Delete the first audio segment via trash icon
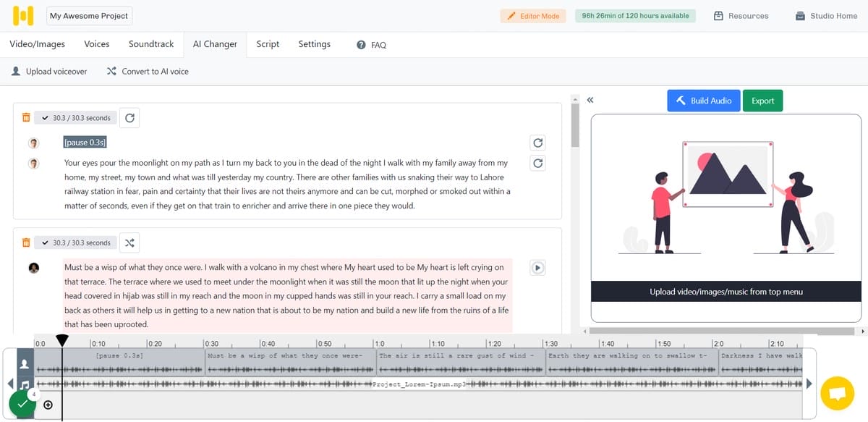Image resolution: width=868 pixels, height=422 pixels. 27,117
